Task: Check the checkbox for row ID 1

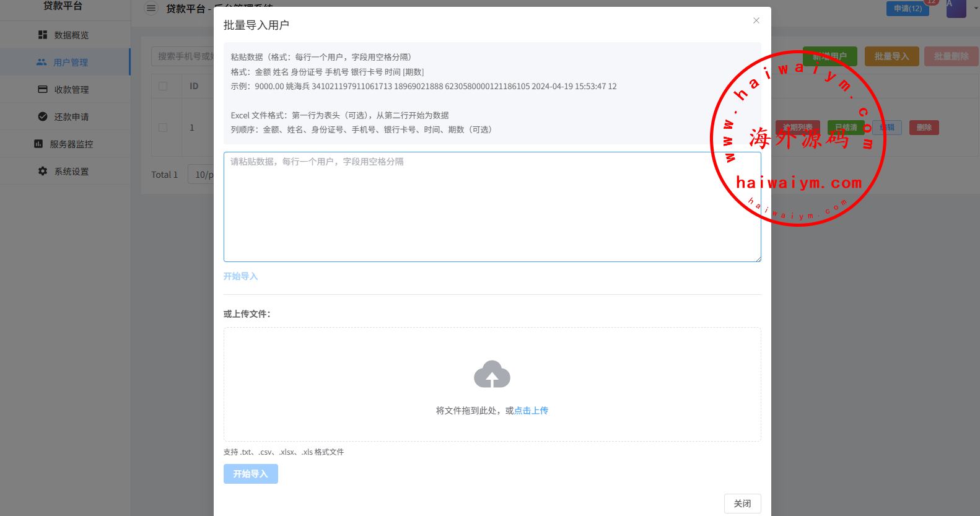Action: [163, 128]
